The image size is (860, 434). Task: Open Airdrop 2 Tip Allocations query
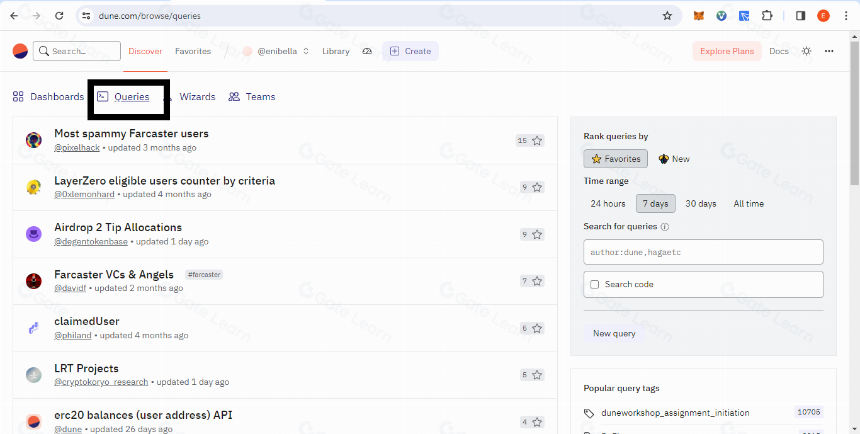[x=118, y=227]
